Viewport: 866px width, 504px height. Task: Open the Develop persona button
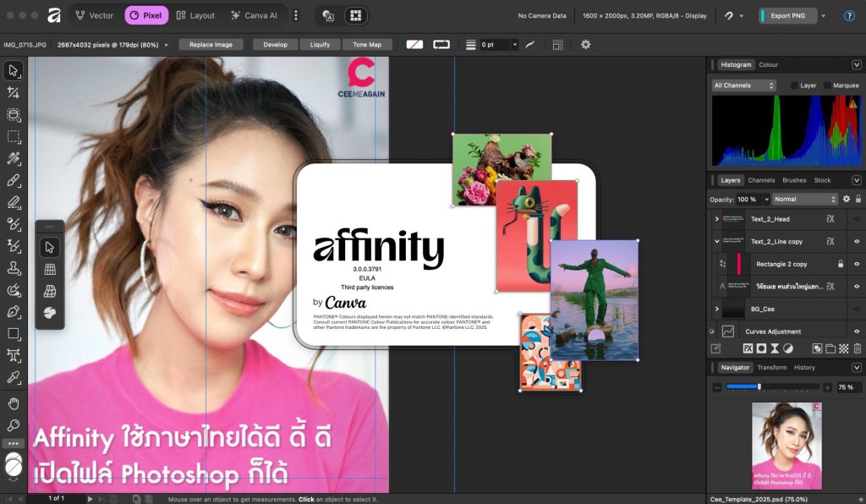coord(274,44)
